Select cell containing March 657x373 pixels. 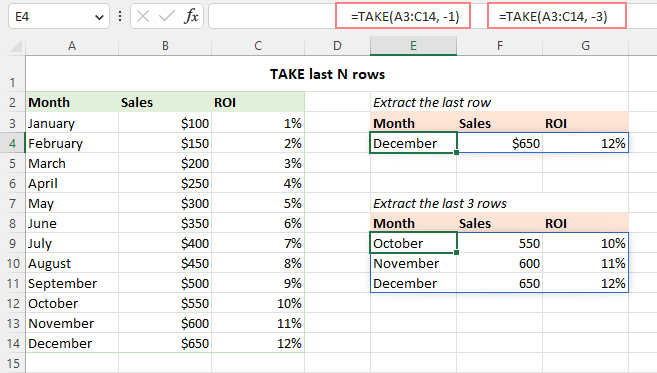(x=72, y=163)
